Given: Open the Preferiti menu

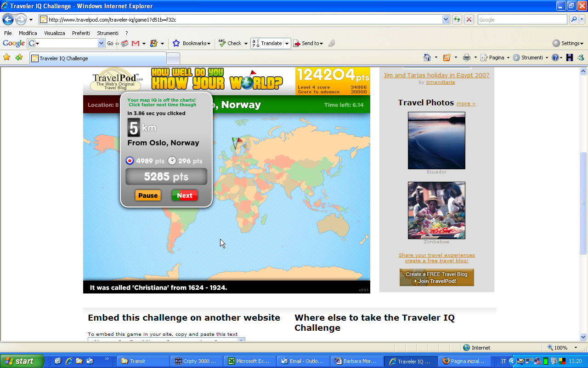Looking at the screenshot, I should (x=81, y=33).
